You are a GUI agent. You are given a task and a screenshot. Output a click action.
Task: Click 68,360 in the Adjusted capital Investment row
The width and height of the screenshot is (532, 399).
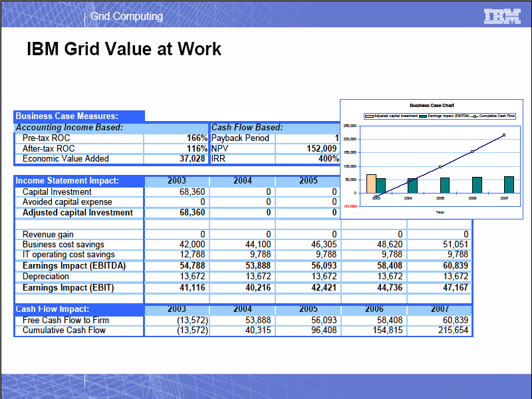pos(192,213)
